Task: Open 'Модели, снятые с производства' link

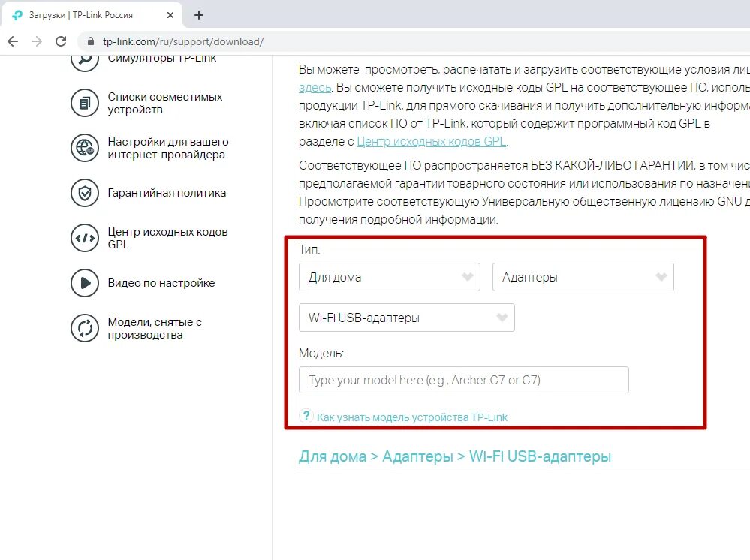Action: click(155, 328)
